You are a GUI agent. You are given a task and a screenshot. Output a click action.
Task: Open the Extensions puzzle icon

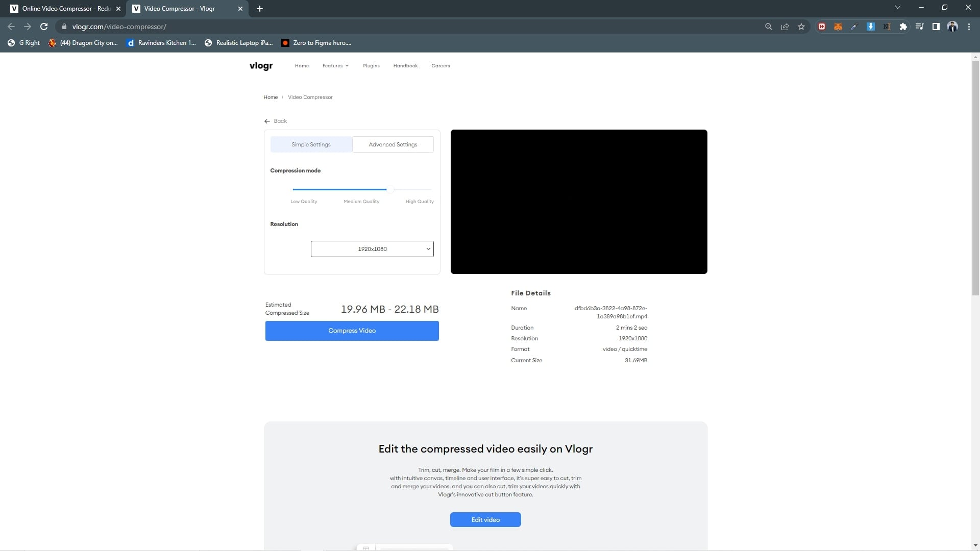pos(903,27)
